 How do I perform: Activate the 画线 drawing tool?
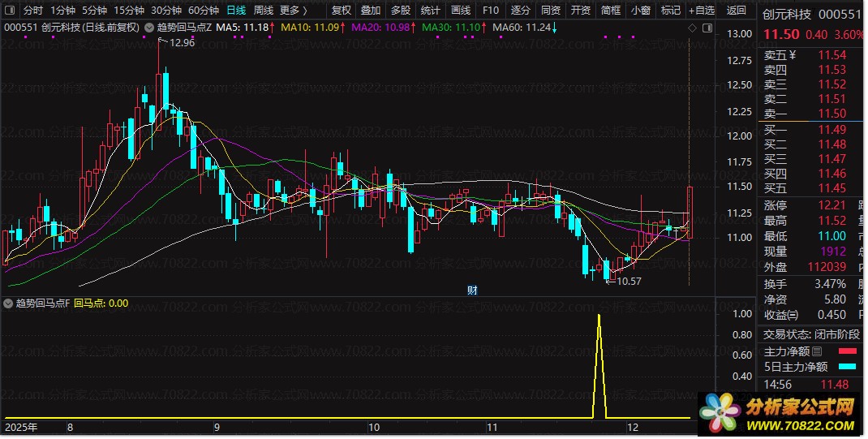(460, 10)
